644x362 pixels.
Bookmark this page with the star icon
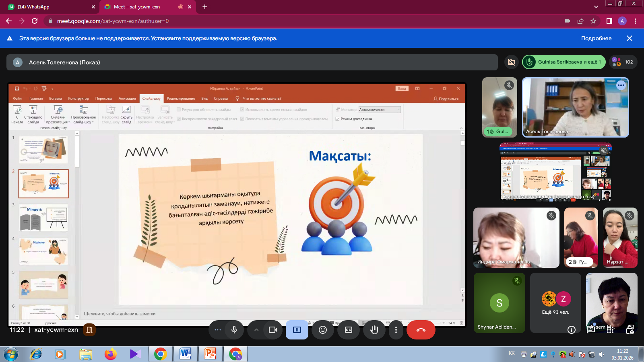(x=593, y=21)
